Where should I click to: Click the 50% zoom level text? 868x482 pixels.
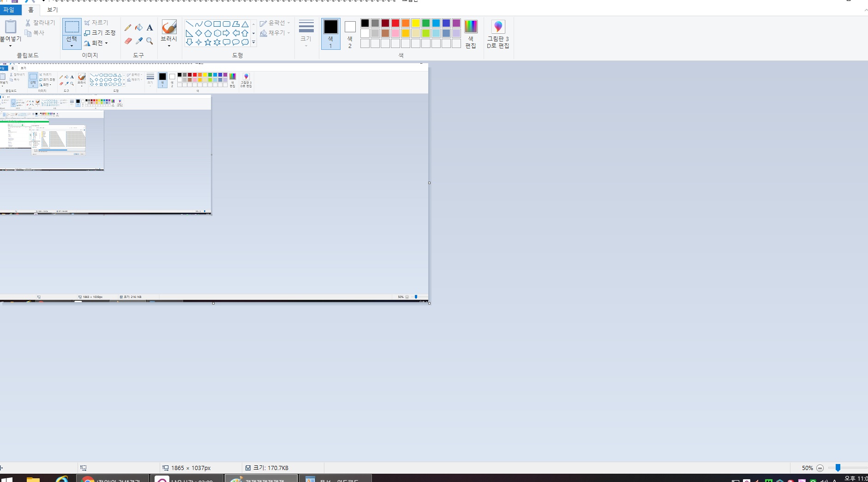[x=807, y=468]
